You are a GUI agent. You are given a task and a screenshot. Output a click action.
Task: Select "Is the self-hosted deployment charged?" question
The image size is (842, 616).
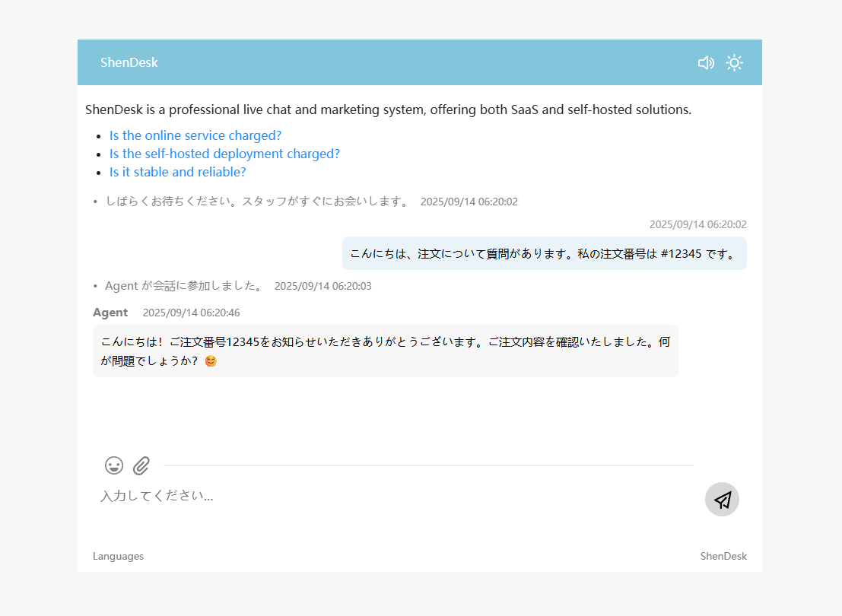224,154
